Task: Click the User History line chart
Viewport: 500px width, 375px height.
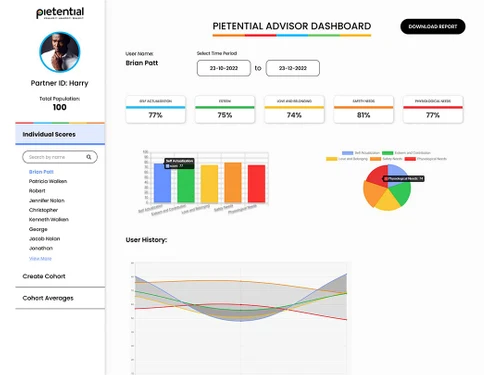Action: point(240,318)
